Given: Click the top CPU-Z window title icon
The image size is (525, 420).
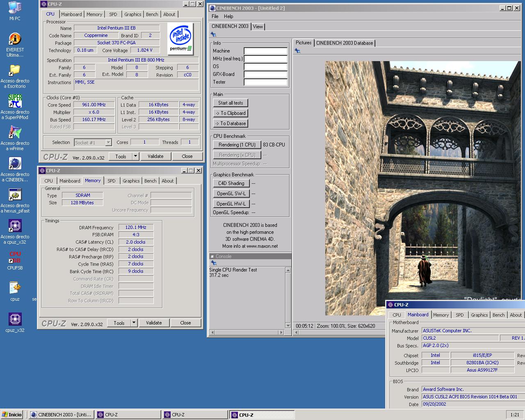Looking at the screenshot, I should [44, 4].
